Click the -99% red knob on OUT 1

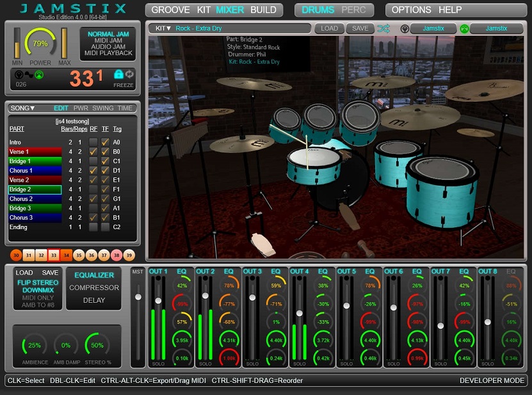[x=182, y=303]
